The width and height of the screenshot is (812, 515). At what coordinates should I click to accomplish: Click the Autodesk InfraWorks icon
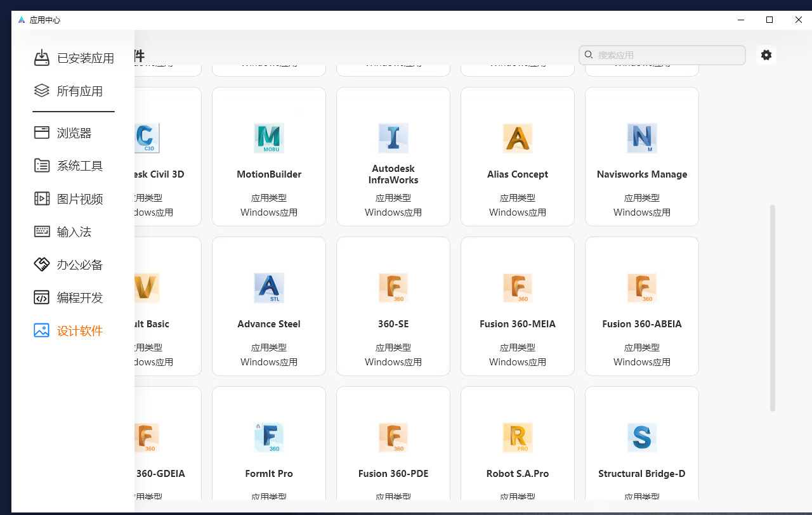click(393, 138)
